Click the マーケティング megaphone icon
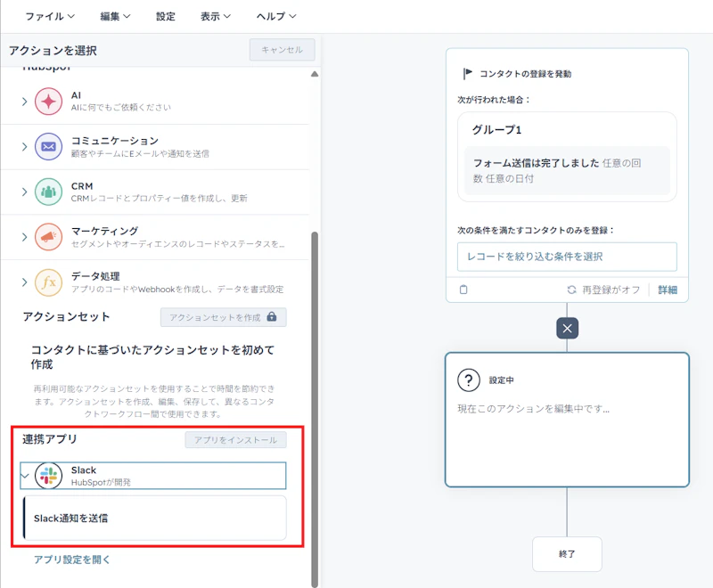 [x=49, y=237]
